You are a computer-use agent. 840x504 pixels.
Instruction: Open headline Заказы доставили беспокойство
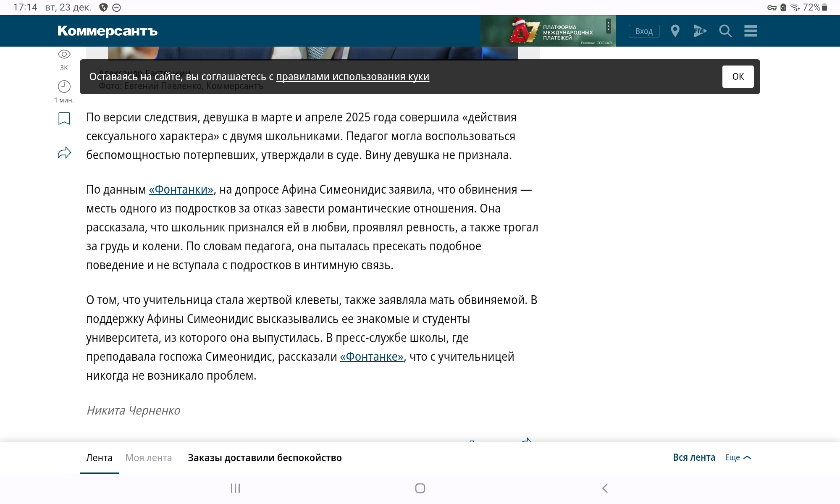[x=265, y=458]
